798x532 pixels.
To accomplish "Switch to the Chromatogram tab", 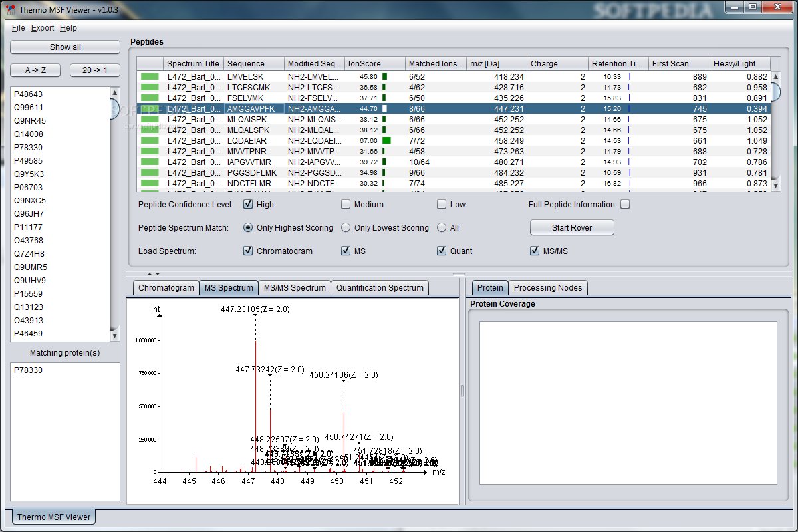I will click(x=166, y=287).
